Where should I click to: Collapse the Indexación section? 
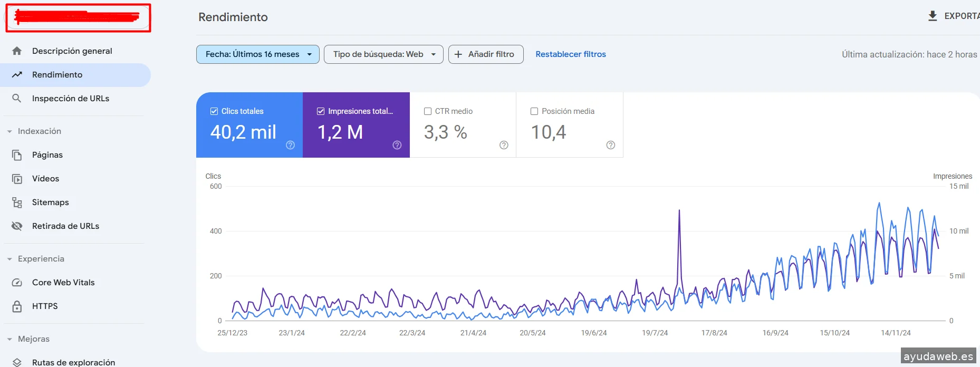tap(9, 131)
